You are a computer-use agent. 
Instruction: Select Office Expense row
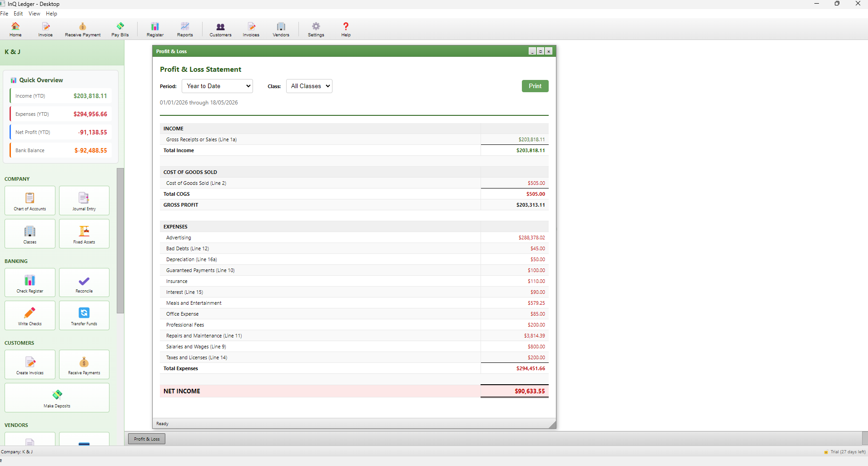point(354,314)
